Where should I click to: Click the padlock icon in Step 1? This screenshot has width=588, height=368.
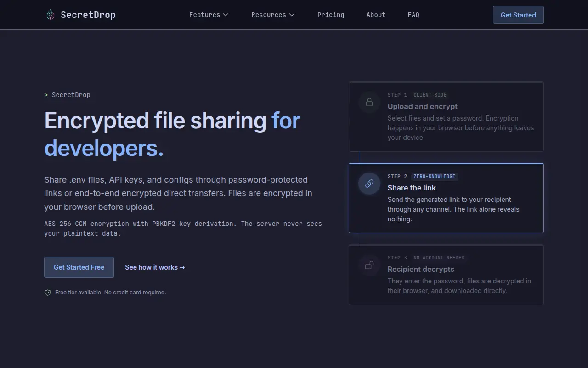[369, 102]
